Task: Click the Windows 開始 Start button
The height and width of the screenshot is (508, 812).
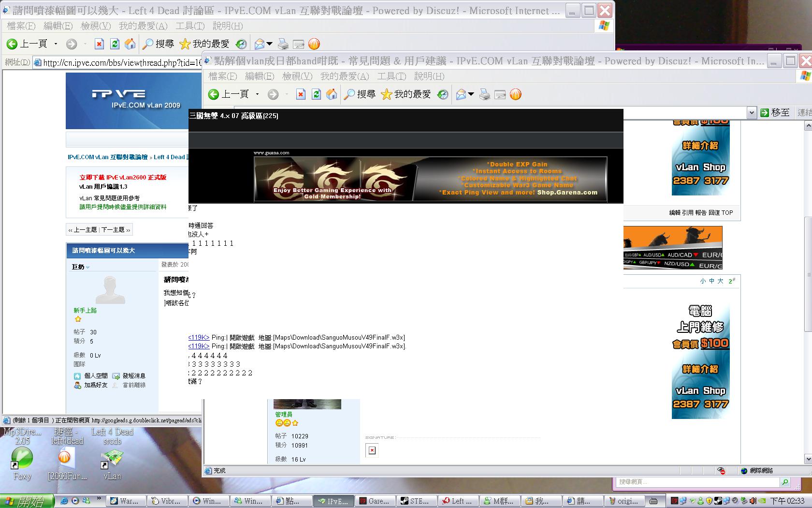Action: [x=27, y=501]
